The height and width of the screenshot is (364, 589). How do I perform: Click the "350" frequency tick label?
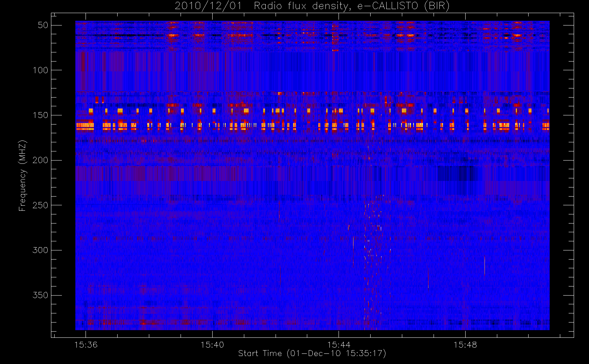(x=40, y=295)
